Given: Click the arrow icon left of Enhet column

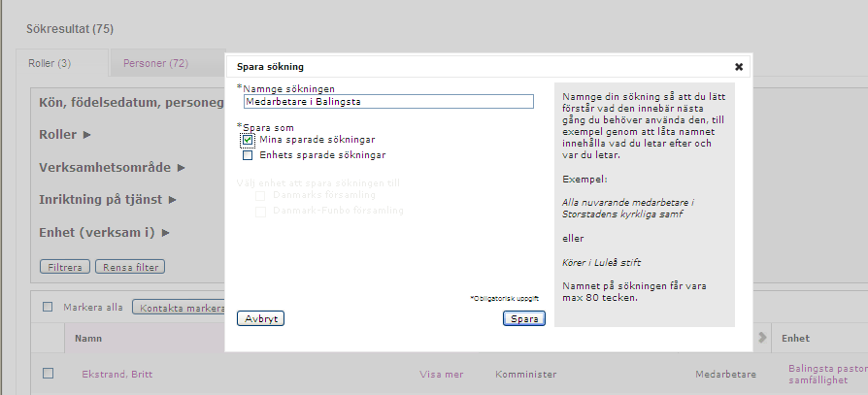Looking at the screenshot, I should [762, 338].
